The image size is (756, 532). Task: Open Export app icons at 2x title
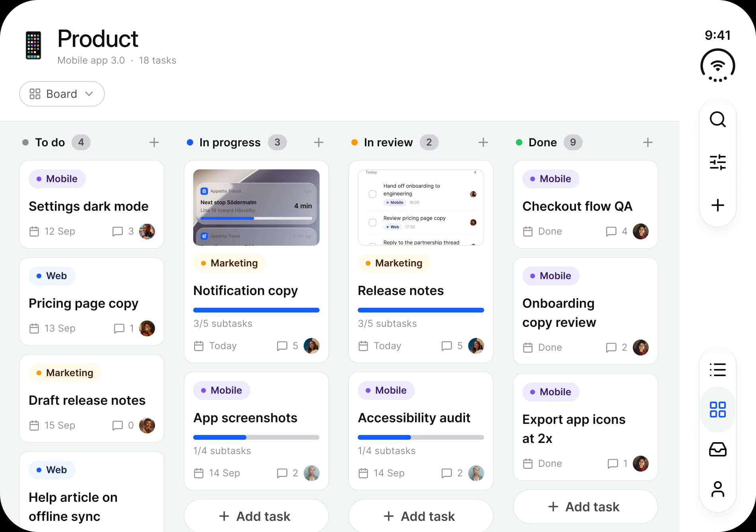(574, 429)
